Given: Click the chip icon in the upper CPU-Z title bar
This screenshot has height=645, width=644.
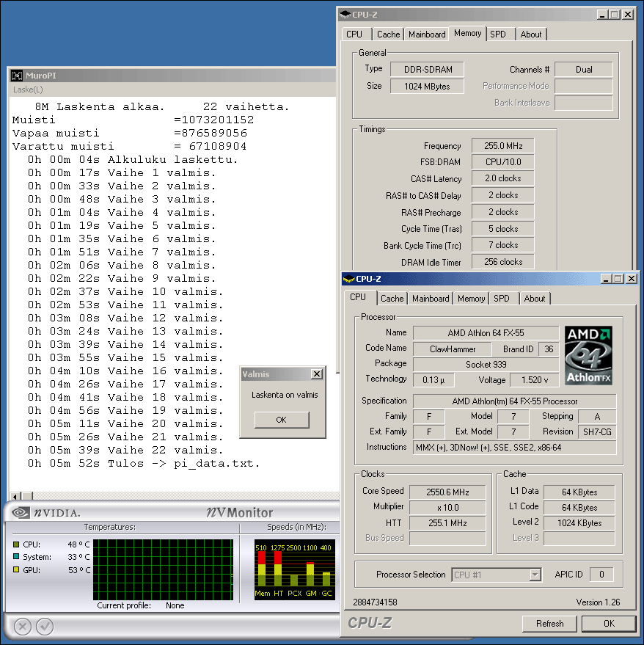Looking at the screenshot, I should [x=345, y=15].
